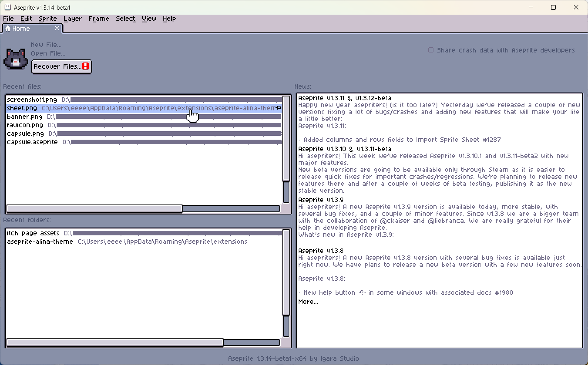The width and height of the screenshot is (588, 365).
Task: Click the Open File... link
Action: click(x=48, y=53)
